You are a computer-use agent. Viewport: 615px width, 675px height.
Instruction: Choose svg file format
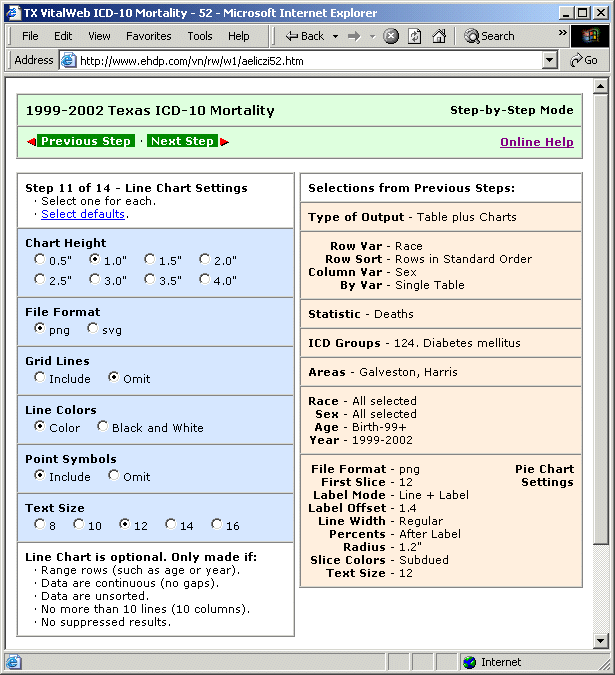pyautogui.click(x=93, y=328)
